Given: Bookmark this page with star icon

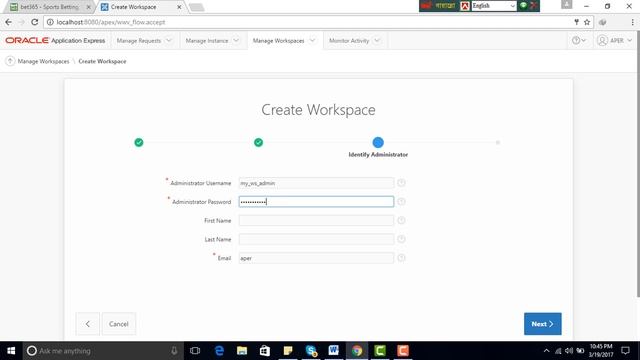Looking at the screenshot, I should [587, 22].
